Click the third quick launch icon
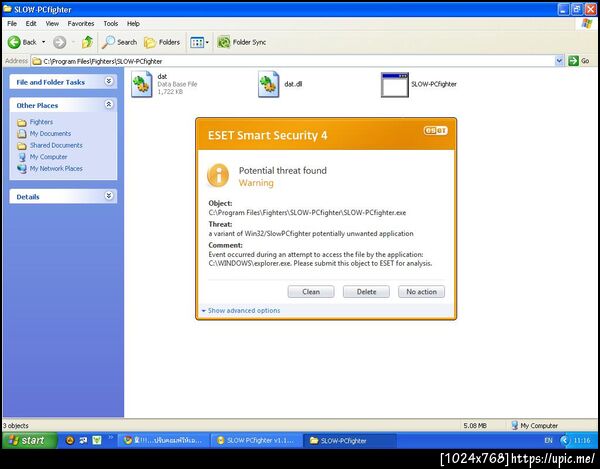 (97, 441)
